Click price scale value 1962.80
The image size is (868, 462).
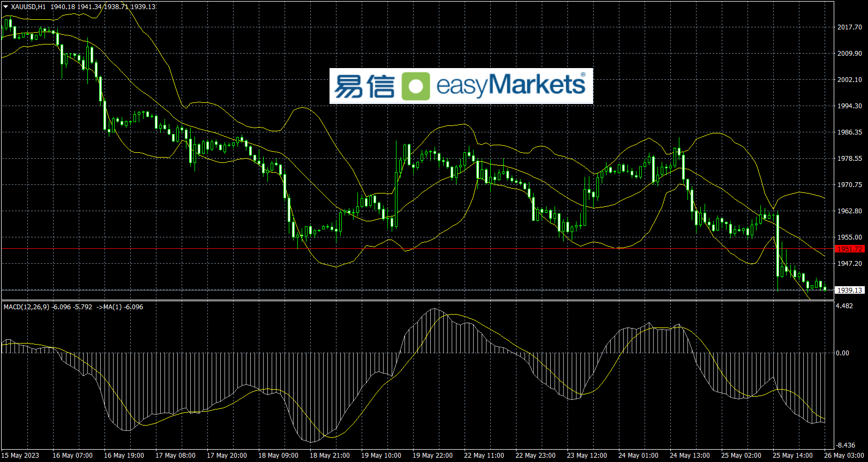point(850,211)
